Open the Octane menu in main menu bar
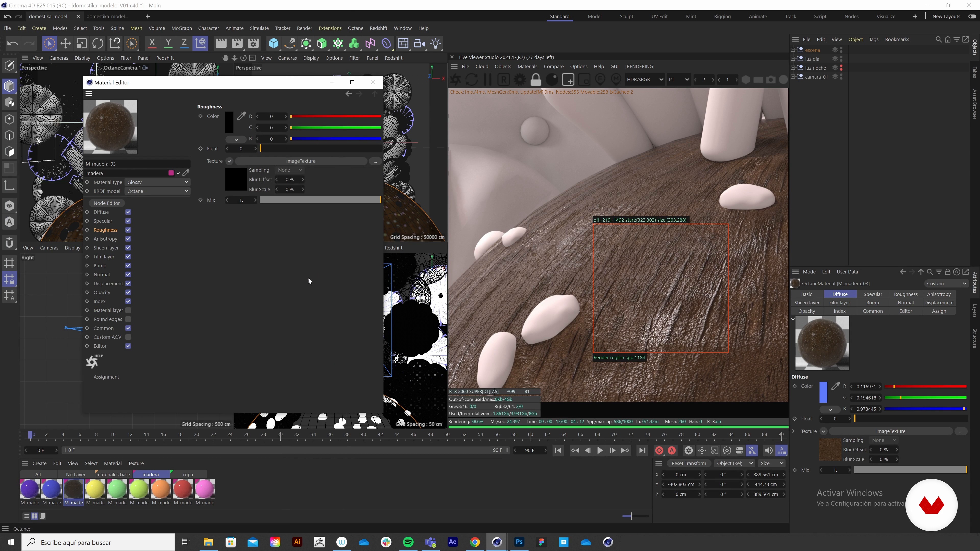The height and width of the screenshot is (551, 980). (355, 28)
